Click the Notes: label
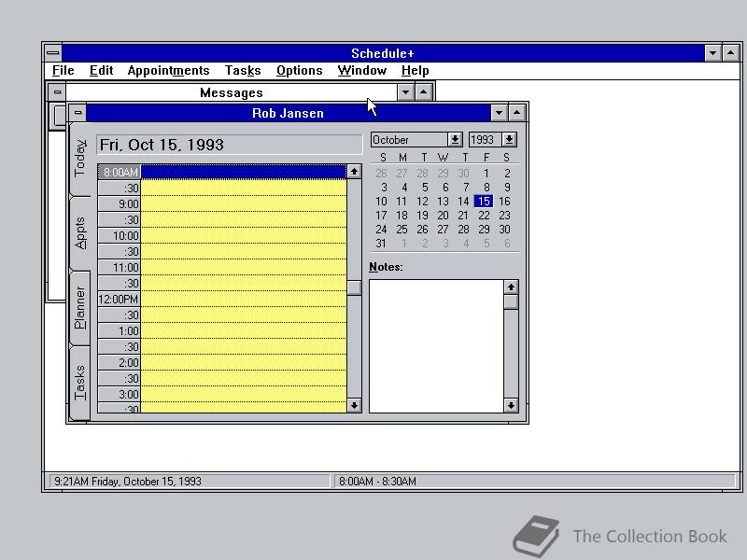 click(x=386, y=267)
